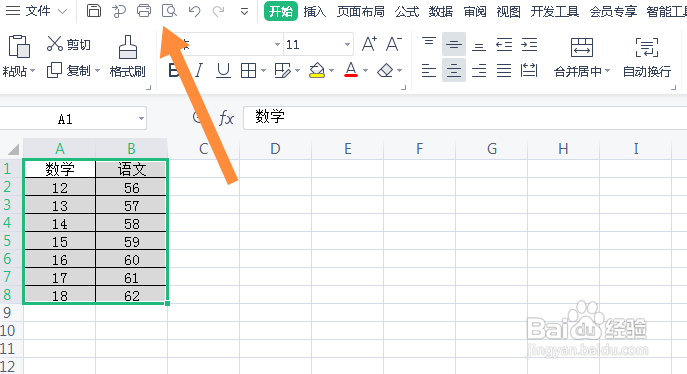Click the distributed alignment icon

[529, 70]
